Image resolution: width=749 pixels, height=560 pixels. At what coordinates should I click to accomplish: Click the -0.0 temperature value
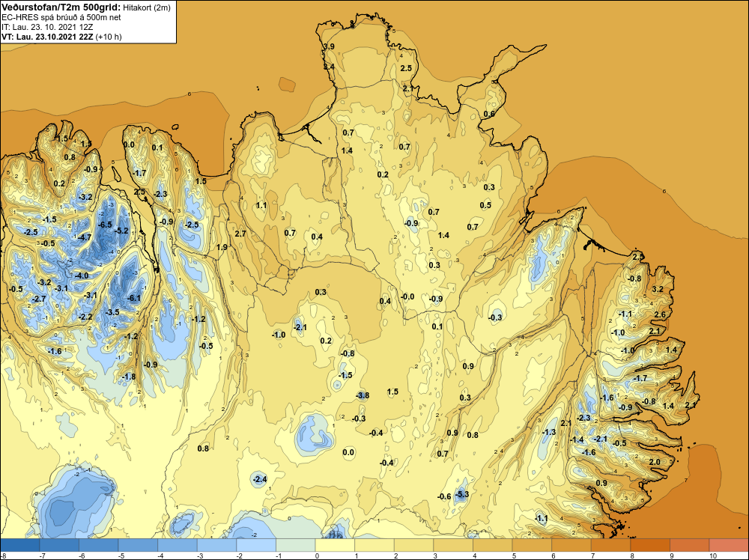(x=407, y=296)
